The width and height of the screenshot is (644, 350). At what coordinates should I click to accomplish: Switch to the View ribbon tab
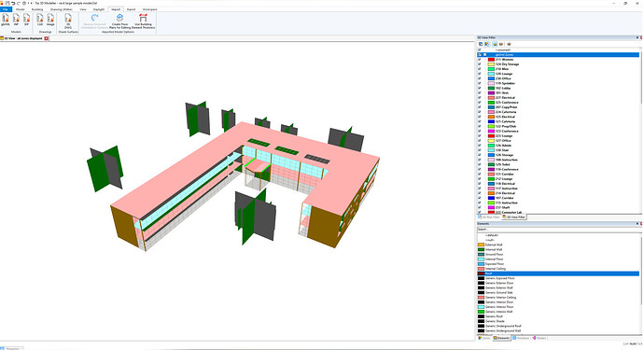83,9
